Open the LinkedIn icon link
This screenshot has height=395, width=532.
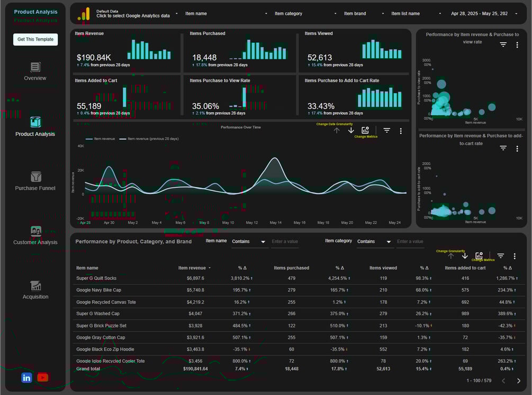[x=26, y=378]
